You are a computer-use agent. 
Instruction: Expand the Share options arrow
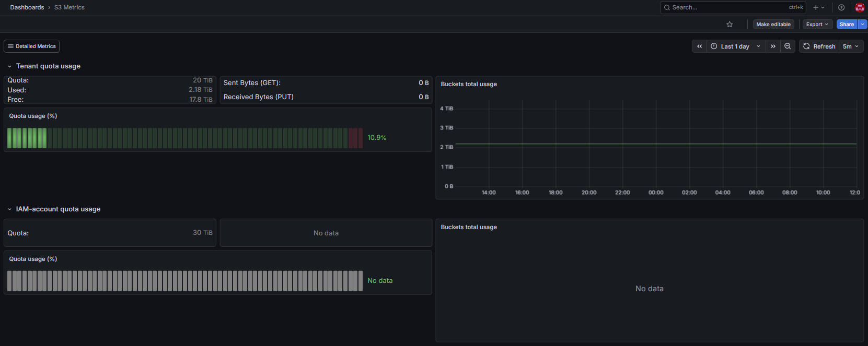pos(863,25)
